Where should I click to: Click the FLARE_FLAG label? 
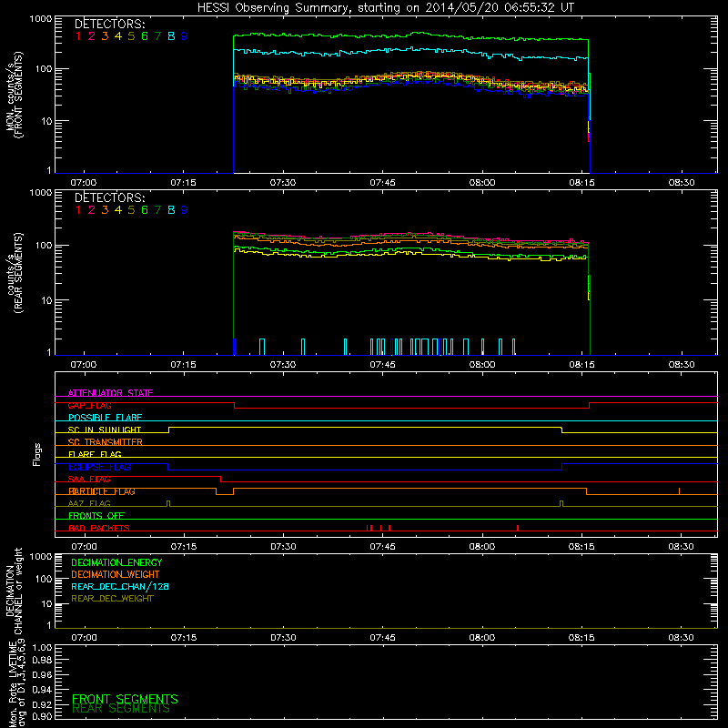tap(95, 454)
